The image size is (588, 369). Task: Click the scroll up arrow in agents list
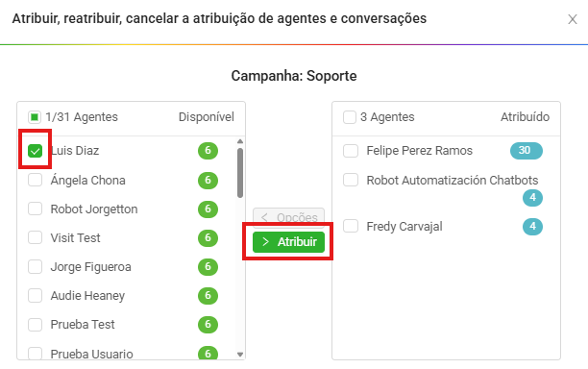240,141
